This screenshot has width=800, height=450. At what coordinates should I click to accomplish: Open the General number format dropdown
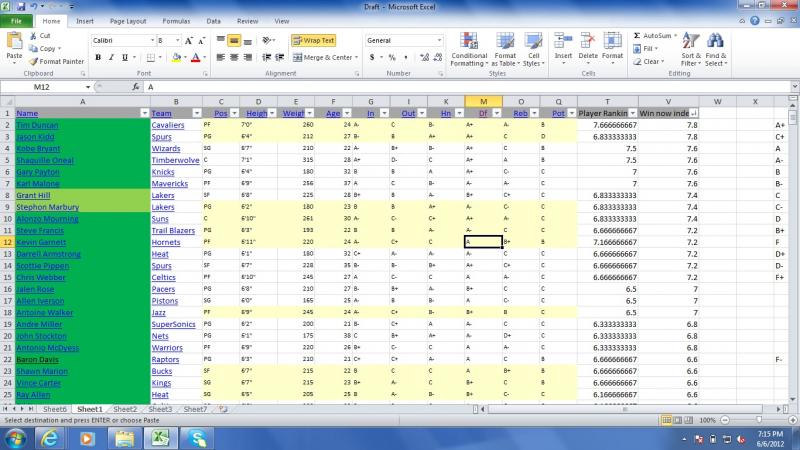pyautogui.click(x=439, y=40)
